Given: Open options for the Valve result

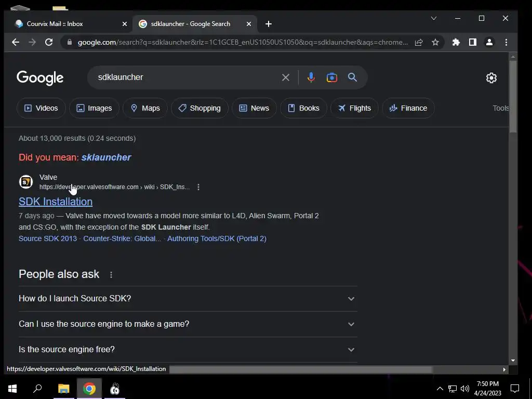Looking at the screenshot, I should coord(198,187).
